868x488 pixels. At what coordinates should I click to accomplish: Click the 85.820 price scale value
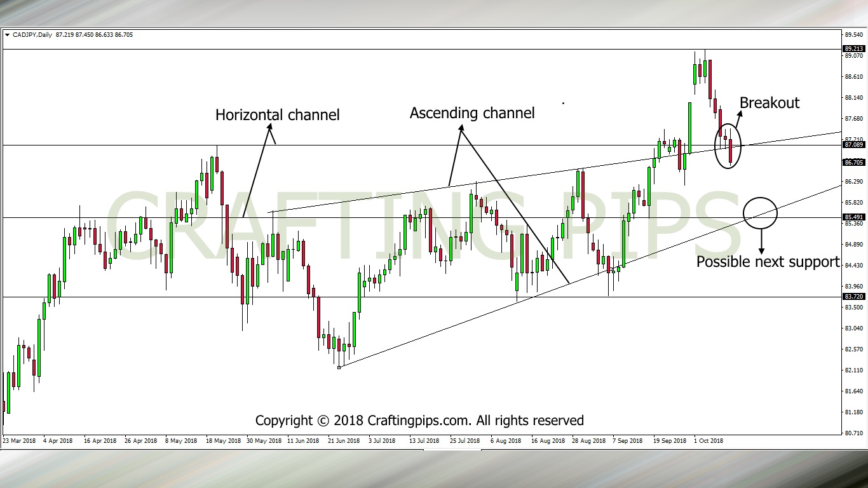click(853, 203)
